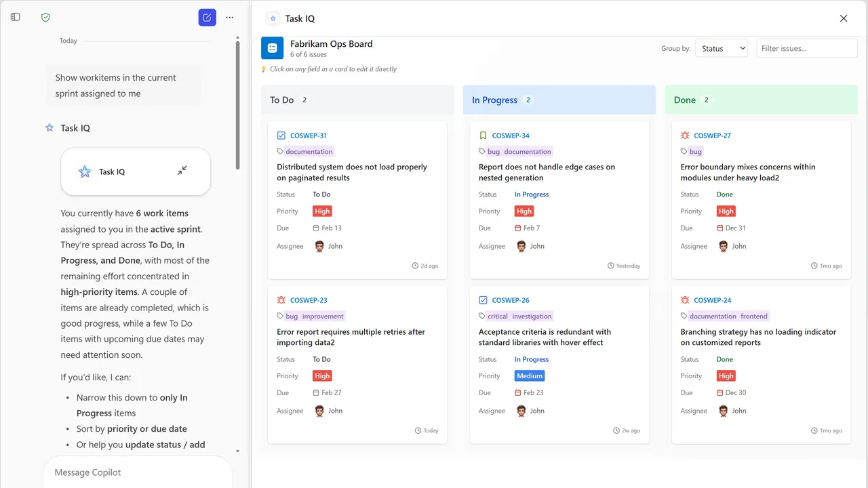Click the due date 'Feb 23'
The height and width of the screenshot is (488, 868).
pyautogui.click(x=534, y=393)
